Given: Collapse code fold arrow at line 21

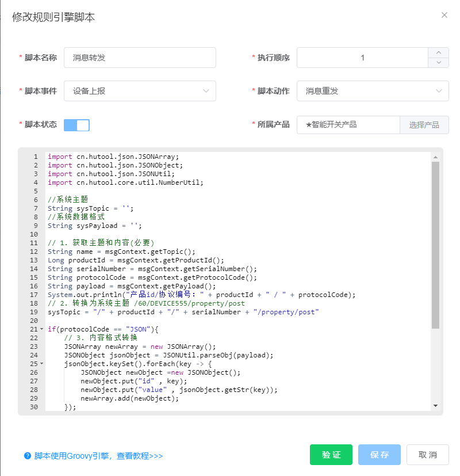Looking at the screenshot, I should [x=41, y=329].
